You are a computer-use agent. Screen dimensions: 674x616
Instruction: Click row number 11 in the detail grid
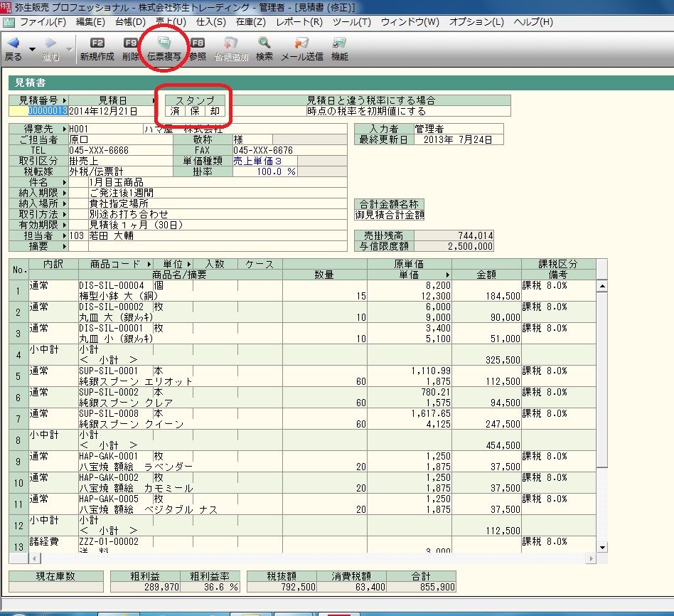point(18,504)
